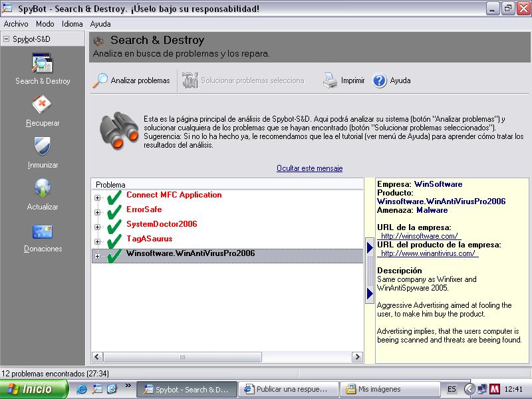Launch Internet Explorer from quick launch
Viewport: 532px width, 399px height.
click(x=82, y=389)
